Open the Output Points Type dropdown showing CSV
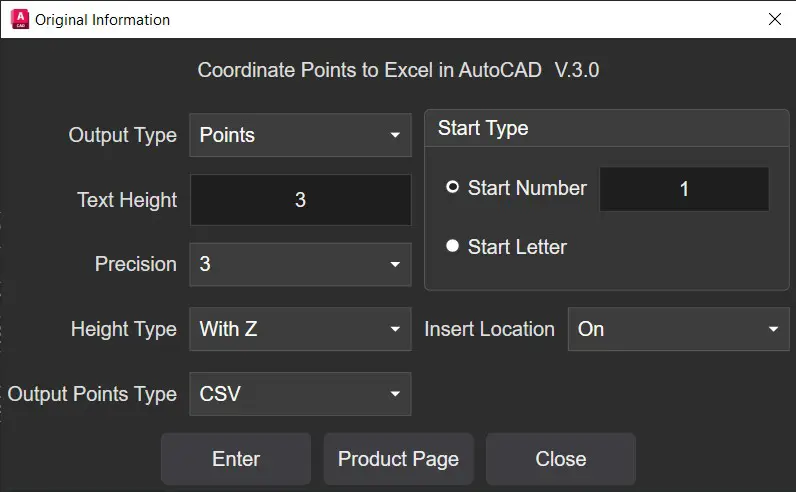Screen dimensions: 796x492 tap(300, 394)
